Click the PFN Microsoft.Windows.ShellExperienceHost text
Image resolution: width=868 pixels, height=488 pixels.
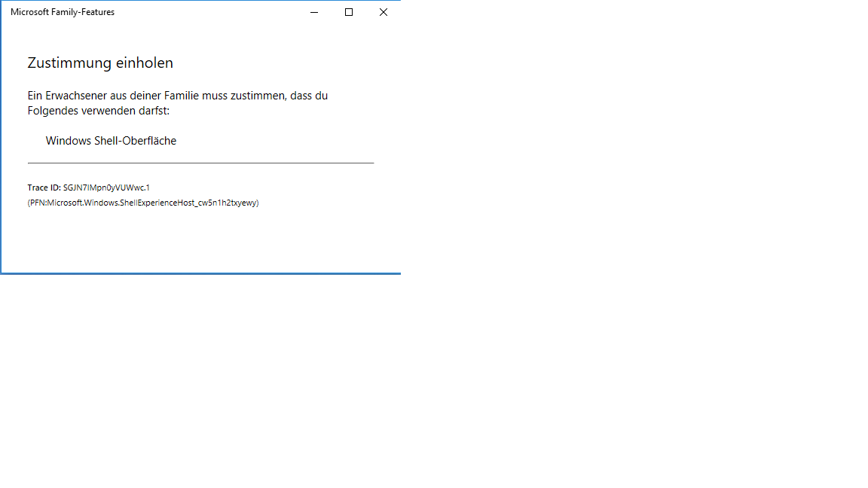pyautogui.click(x=143, y=203)
